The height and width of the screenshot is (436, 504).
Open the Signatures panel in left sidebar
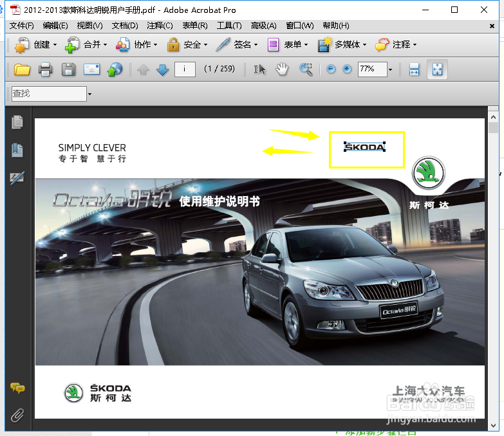point(17,178)
